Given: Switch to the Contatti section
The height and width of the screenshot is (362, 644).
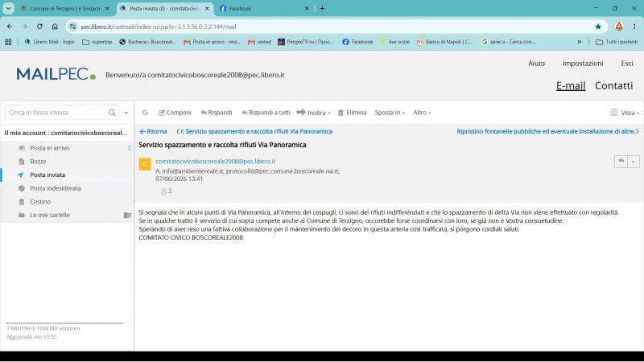Looking at the screenshot, I should [x=613, y=85].
